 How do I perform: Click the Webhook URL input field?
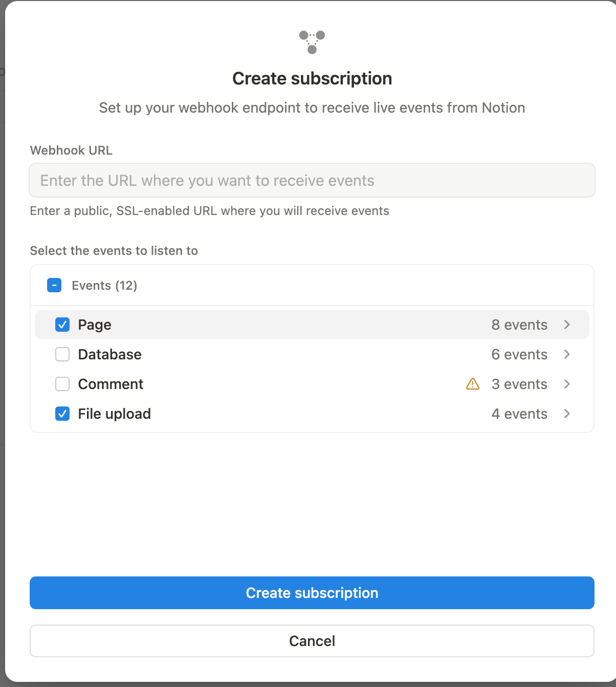pyautogui.click(x=312, y=180)
